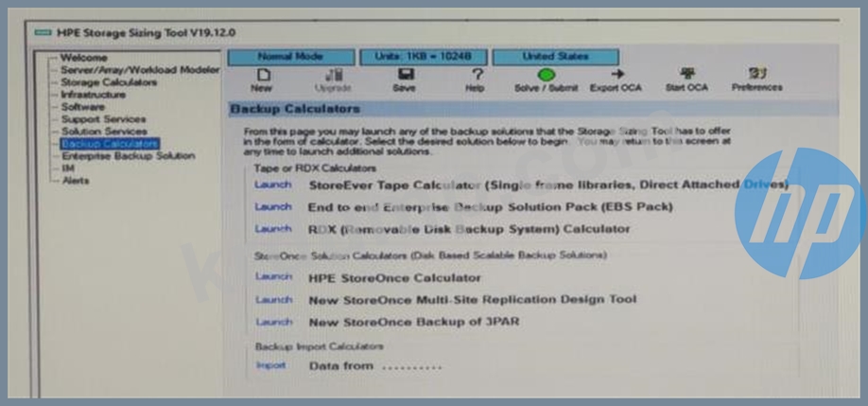Launch the StoreEver Tape Calculator
Image resolution: width=868 pixels, height=406 pixels.
pos(273,185)
